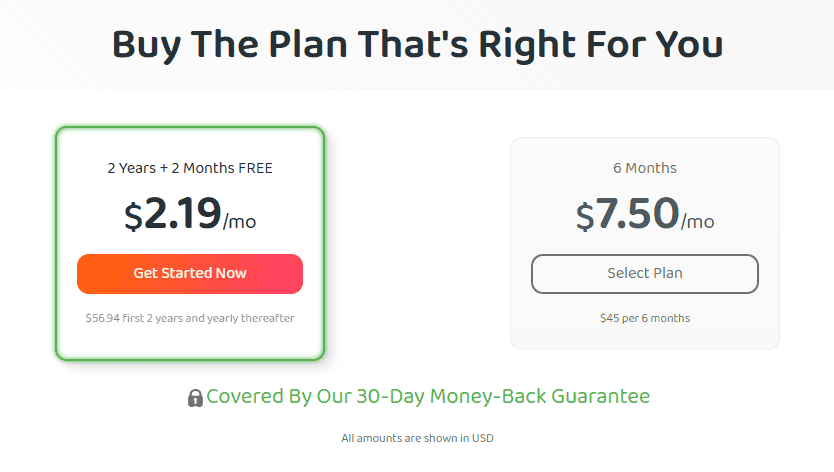Screen dimensions: 834x472
Task: Click the word Guarantee in the green text
Action: pos(601,396)
